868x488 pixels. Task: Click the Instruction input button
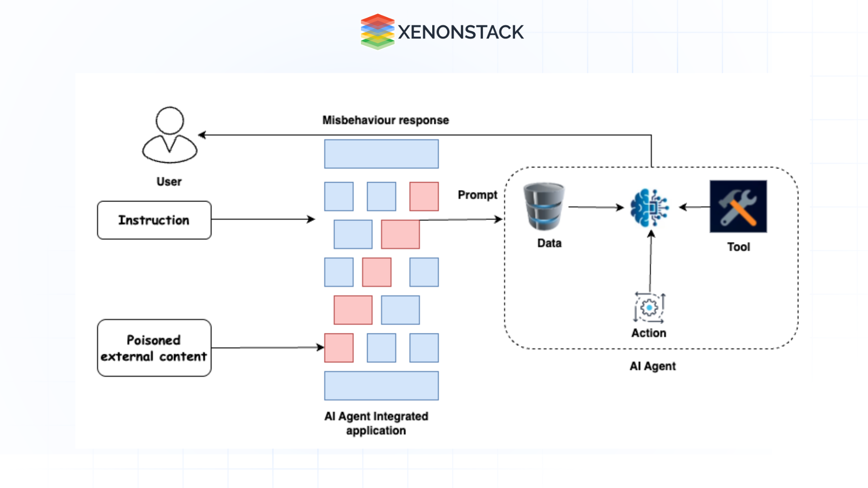[153, 221]
